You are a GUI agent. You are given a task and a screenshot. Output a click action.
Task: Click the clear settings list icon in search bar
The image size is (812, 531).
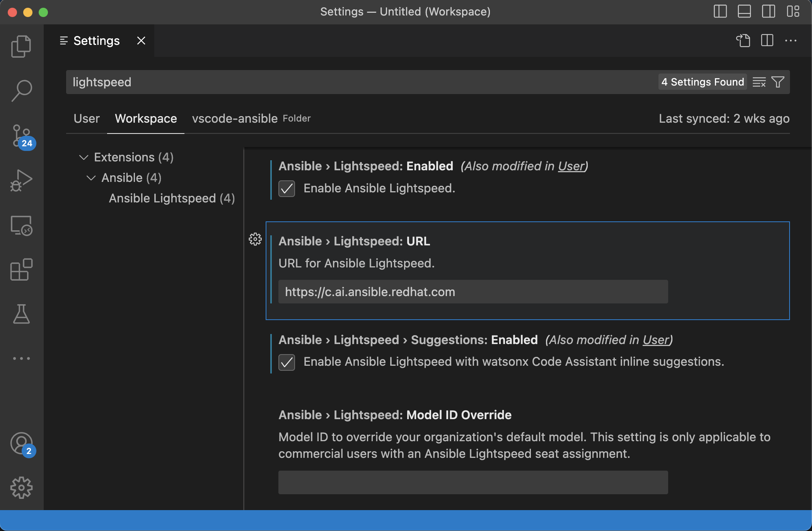pos(759,82)
